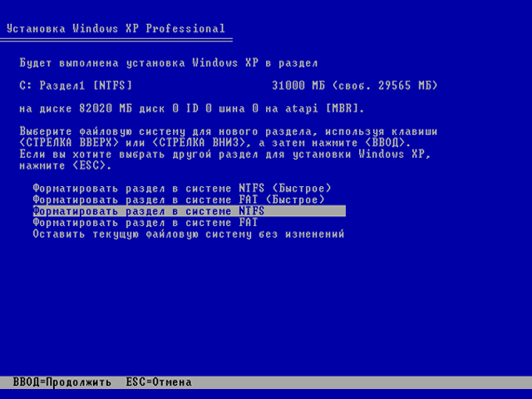This screenshot has width=532, height=399.
Task: Select 'Форматировать раздел в системе FAT (Быстрое)' option
Action: tap(178, 199)
